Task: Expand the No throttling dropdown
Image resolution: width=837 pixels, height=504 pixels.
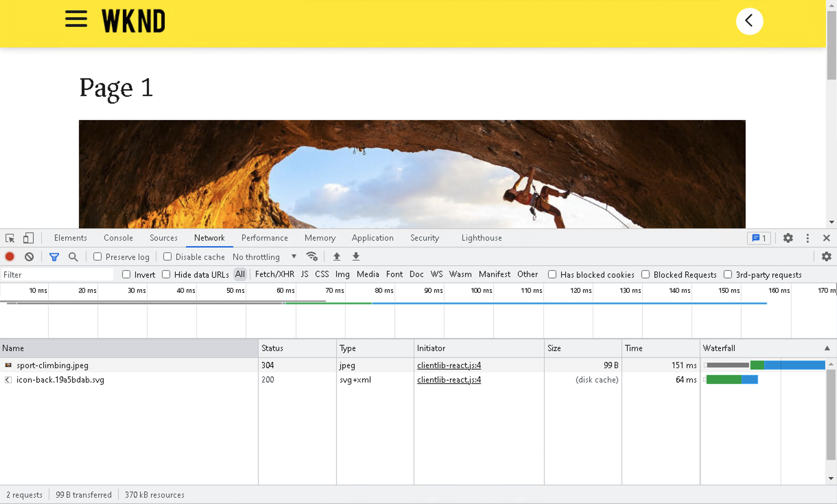Action: coord(264,256)
